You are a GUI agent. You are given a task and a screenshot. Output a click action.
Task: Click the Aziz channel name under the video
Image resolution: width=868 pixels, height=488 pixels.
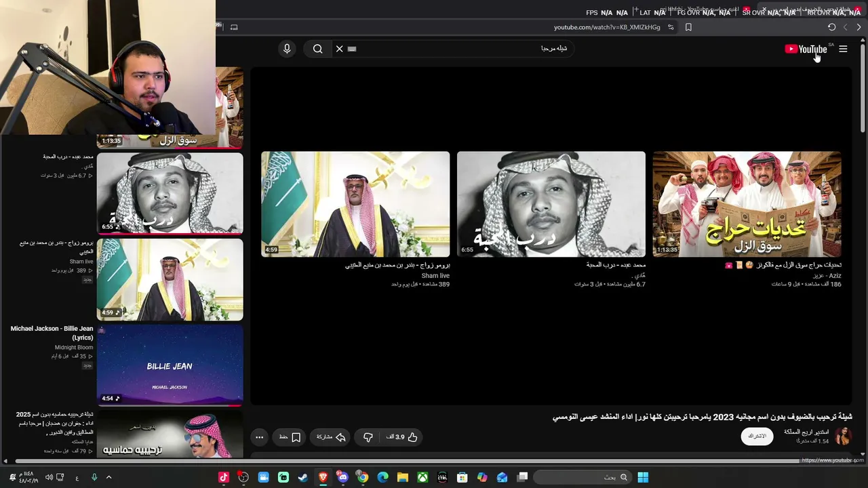pos(827,276)
